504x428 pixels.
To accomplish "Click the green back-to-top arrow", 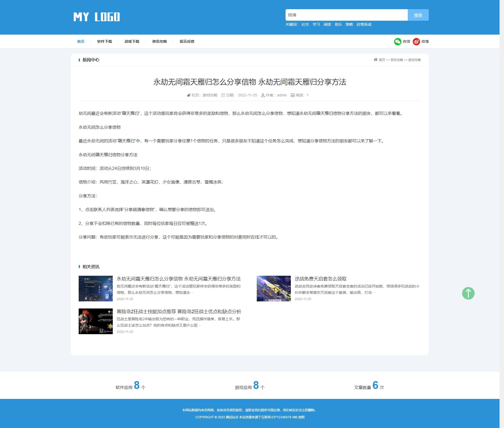I will coord(468,293).
